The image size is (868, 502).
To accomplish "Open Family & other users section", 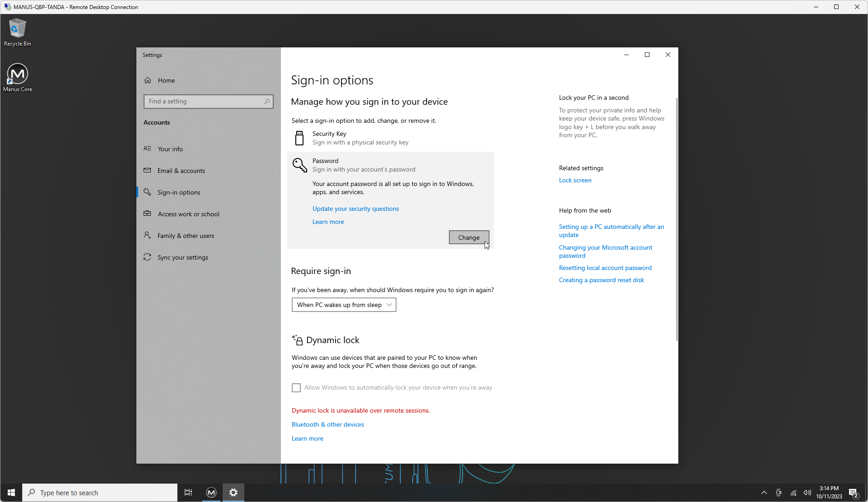I will click(186, 236).
